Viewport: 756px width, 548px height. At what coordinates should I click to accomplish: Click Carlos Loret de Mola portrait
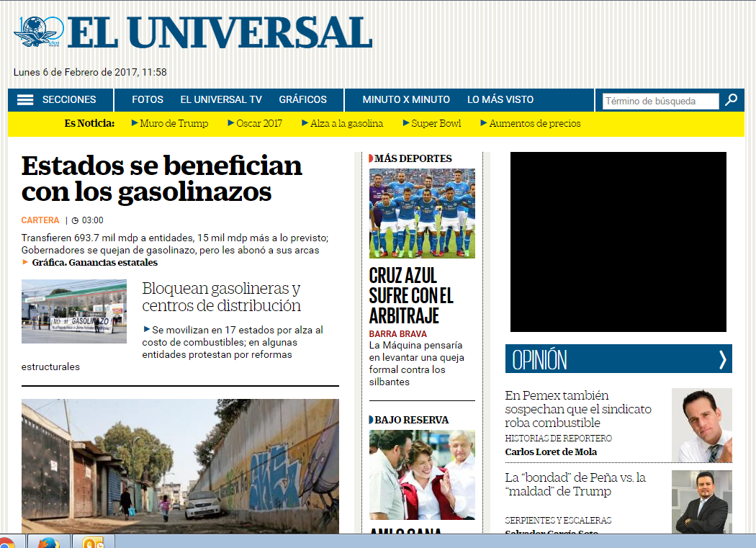coord(701,425)
